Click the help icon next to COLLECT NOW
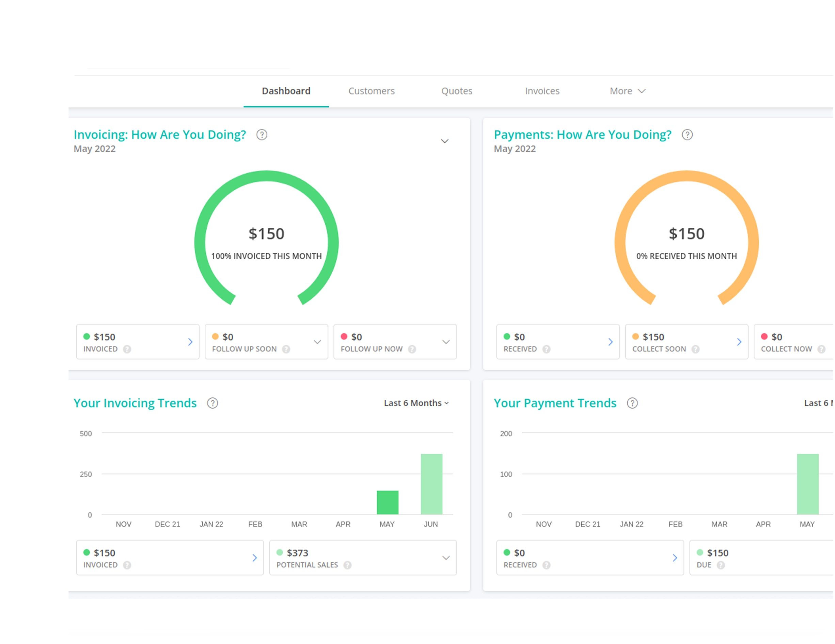The height and width of the screenshot is (644, 835). click(x=822, y=349)
